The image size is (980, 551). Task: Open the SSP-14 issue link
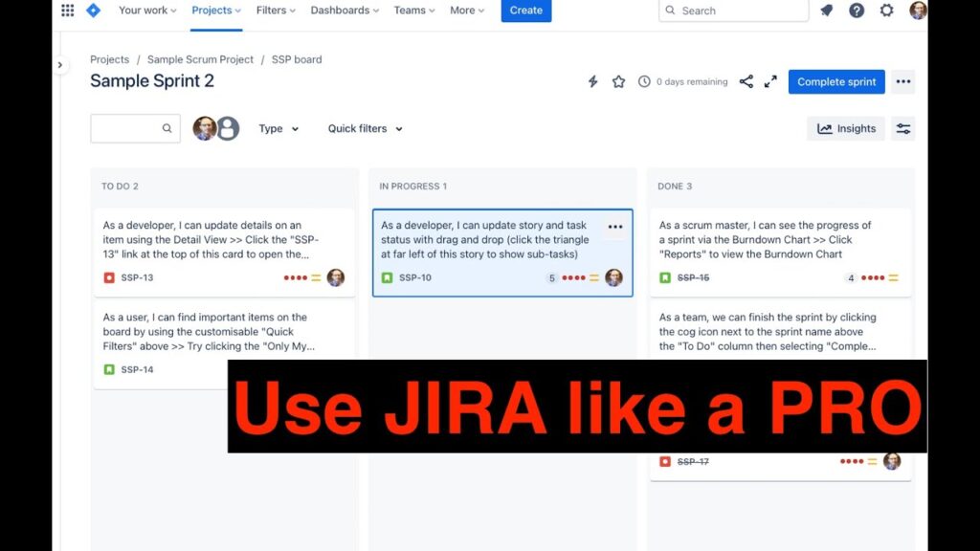pyautogui.click(x=137, y=369)
